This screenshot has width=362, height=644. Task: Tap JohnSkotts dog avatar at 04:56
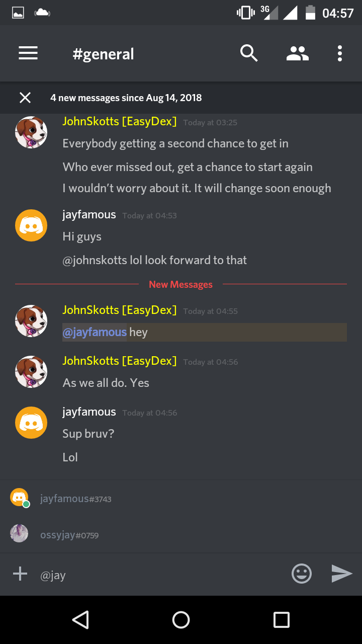[31, 372]
